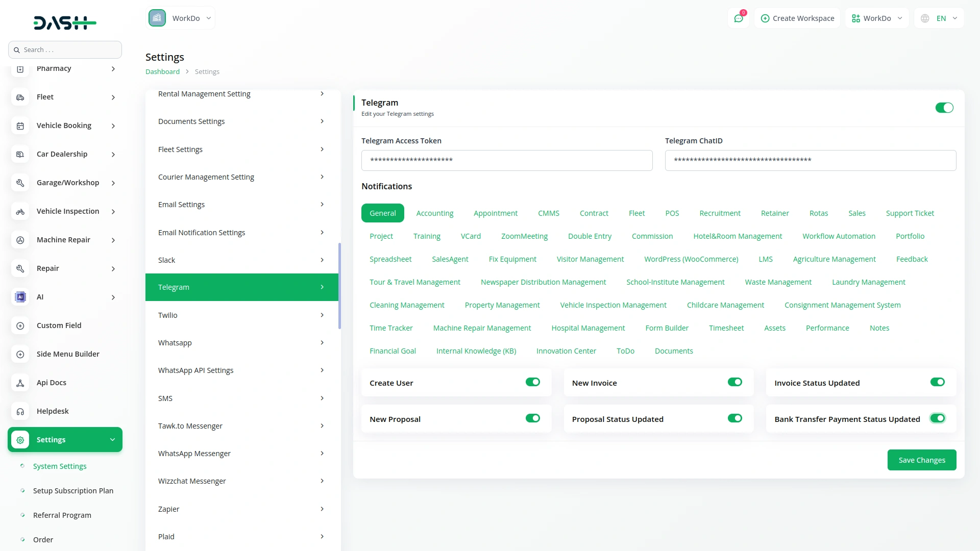Click the settings list vertical scrollbar
The image size is (980, 551).
(339, 286)
